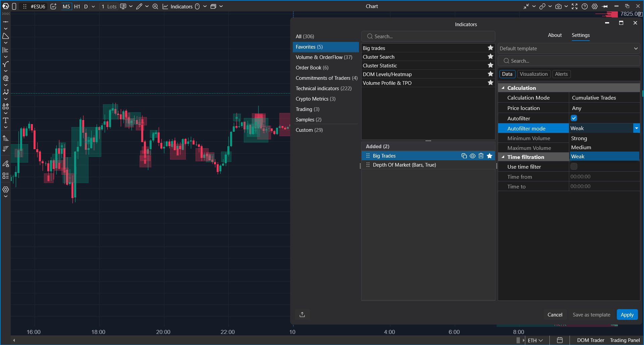Screen dimensions: 644x345
Task: Unfavorite Big Trades in the Added list
Action: point(490,156)
